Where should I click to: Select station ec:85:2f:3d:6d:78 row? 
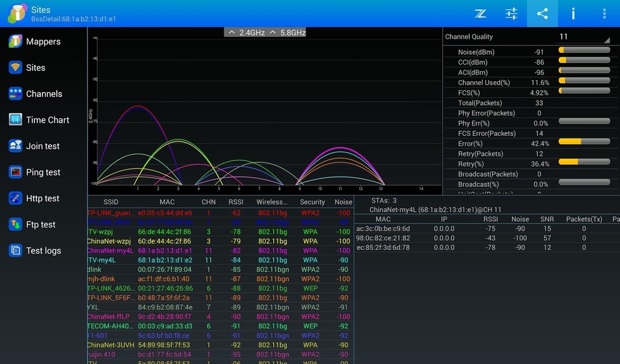[487, 248]
